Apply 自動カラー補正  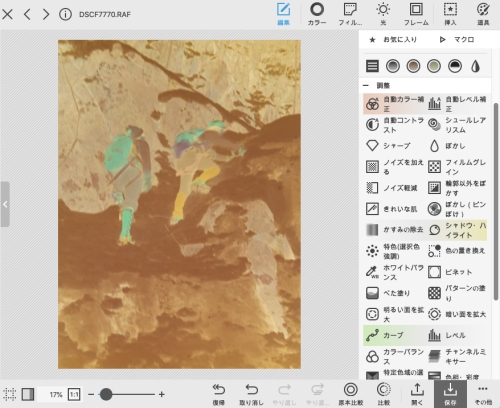coord(394,104)
